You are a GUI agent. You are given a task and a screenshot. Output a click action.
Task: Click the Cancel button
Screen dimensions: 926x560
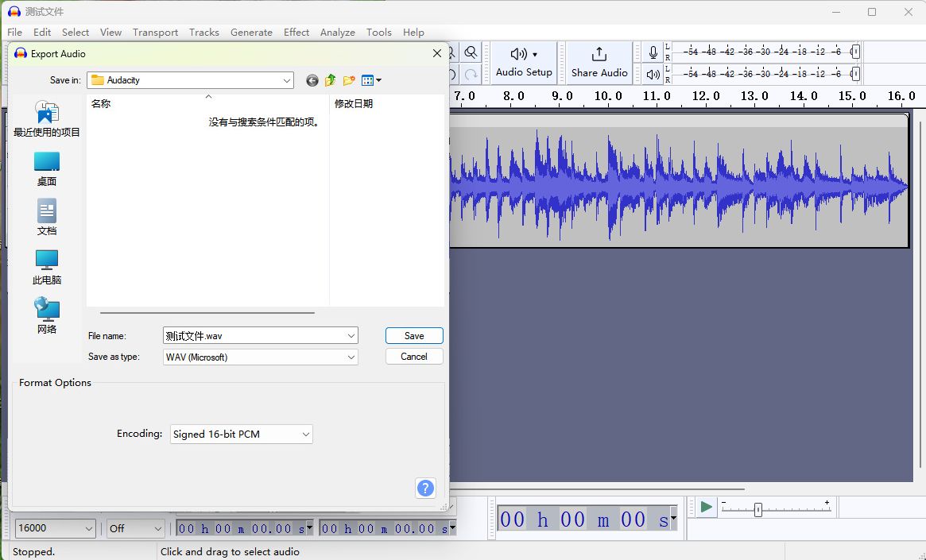[x=414, y=357]
